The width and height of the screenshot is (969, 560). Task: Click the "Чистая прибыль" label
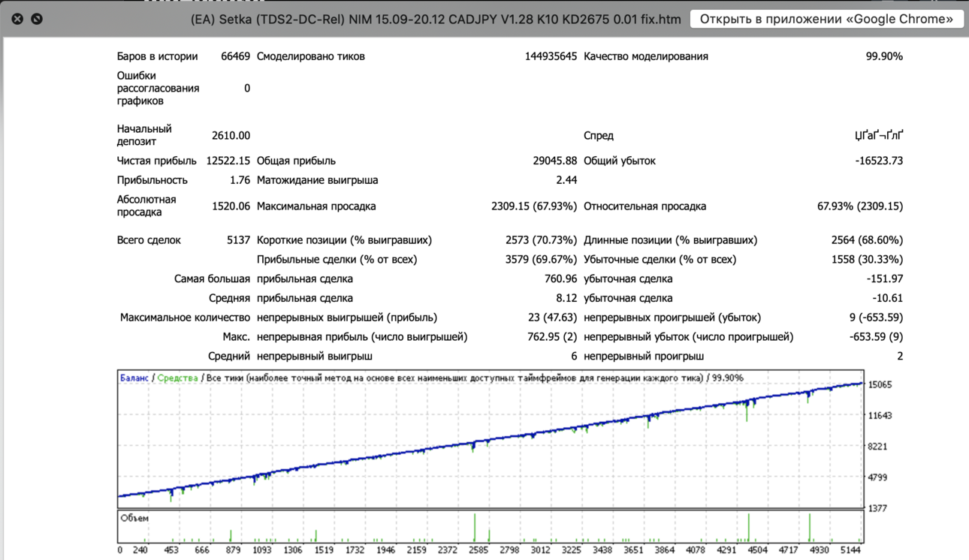pos(157,161)
